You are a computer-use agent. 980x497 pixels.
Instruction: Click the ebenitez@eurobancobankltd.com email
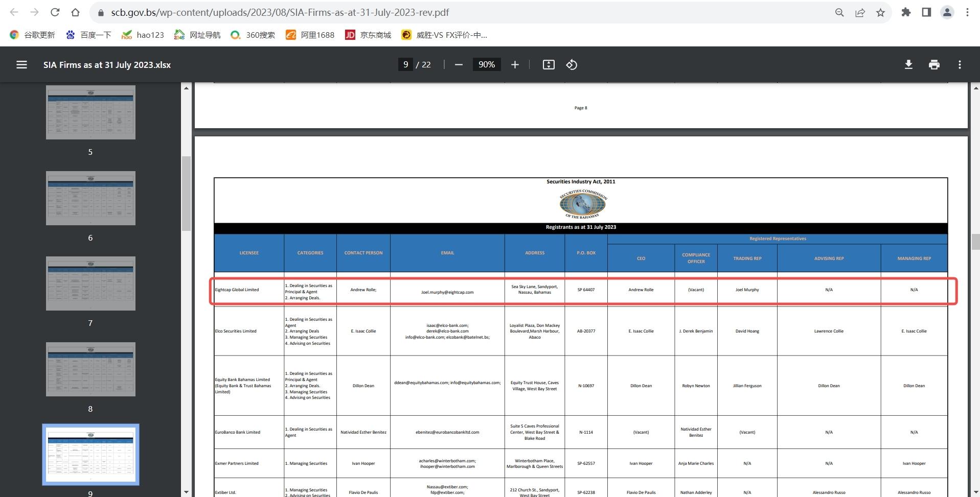[x=447, y=432]
